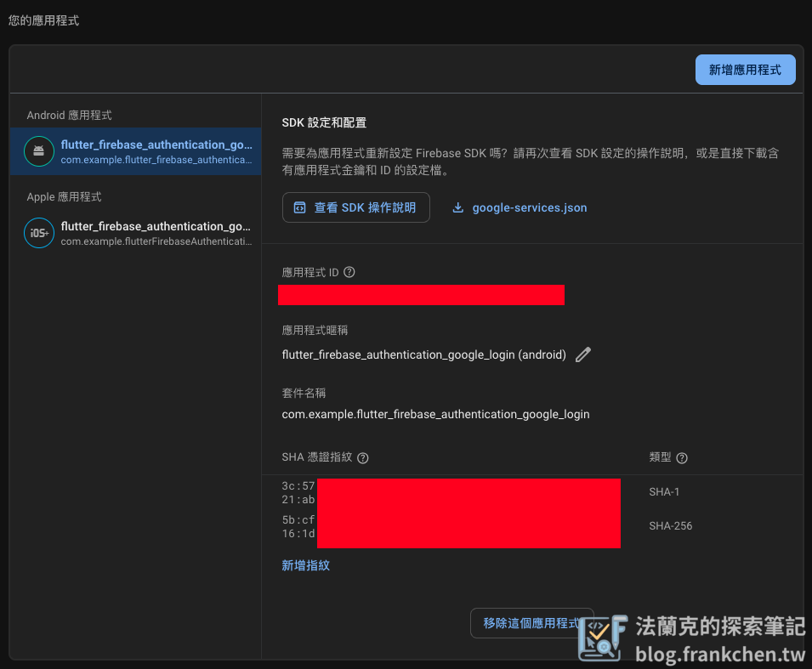812x669 pixels.
Task: Open the help icon beside 應用程式 ID
Action: pos(349,272)
